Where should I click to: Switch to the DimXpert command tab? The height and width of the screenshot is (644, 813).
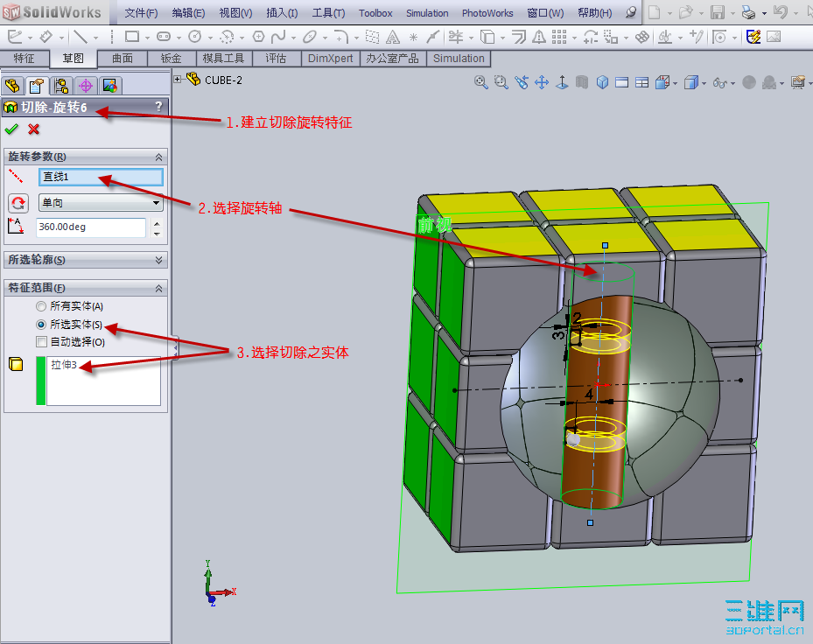330,59
